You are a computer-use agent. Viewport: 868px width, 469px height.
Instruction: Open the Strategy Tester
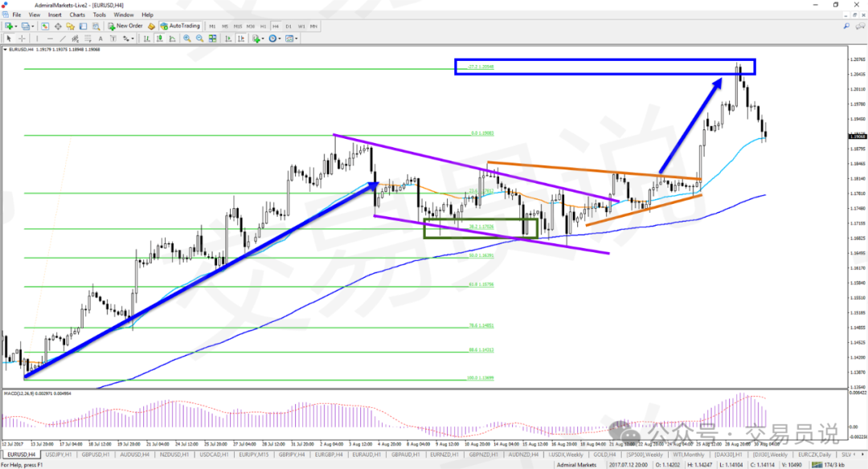(96, 26)
